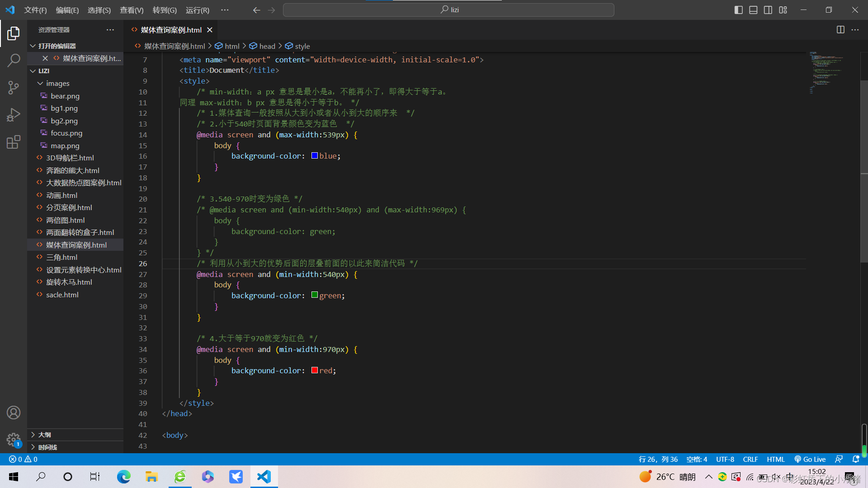Open Explorer panel ellipsis menu

[110, 30]
